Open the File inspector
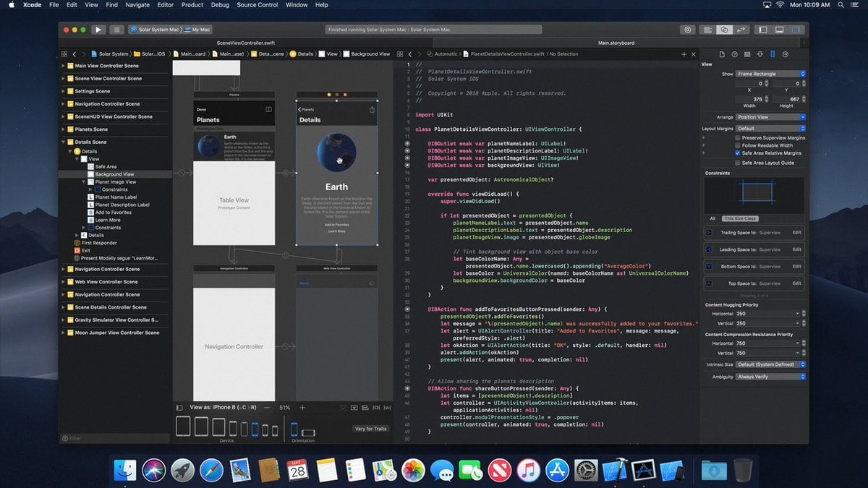Viewport: 868px width, 488px height. point(722,53)
